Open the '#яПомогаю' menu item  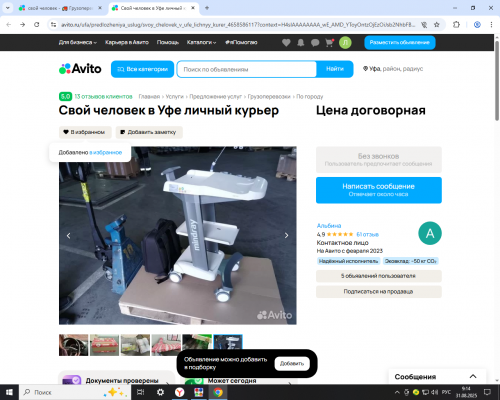241,42
